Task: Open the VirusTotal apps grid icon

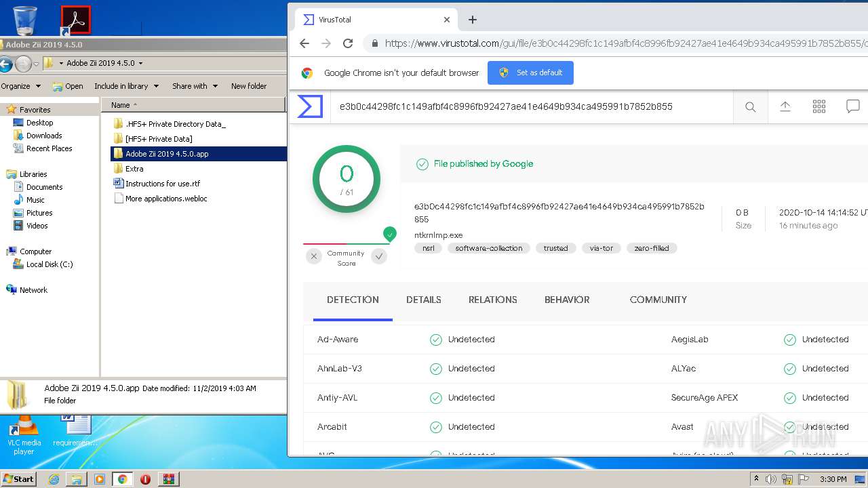Action: (x=819, y=106)
